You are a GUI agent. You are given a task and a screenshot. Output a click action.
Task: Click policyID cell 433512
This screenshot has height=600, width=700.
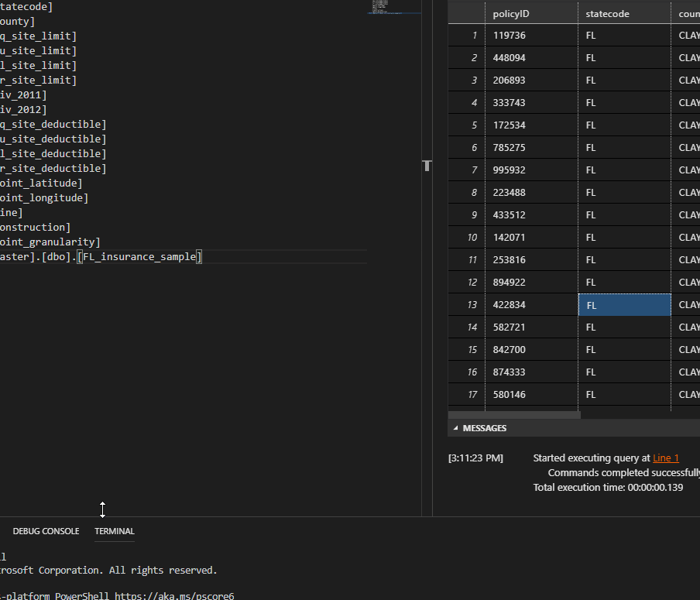531,215
